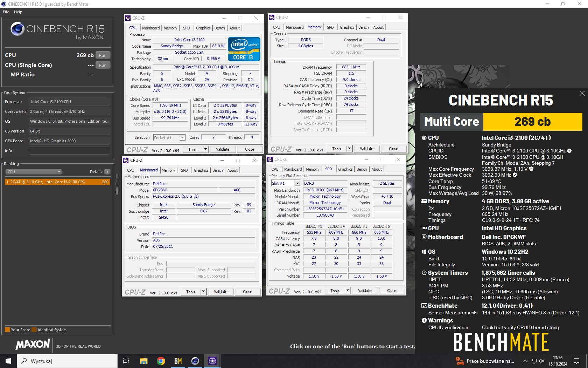Click Max Core Frequency verified shield icon
588x368 pixels.
[531, 169]
